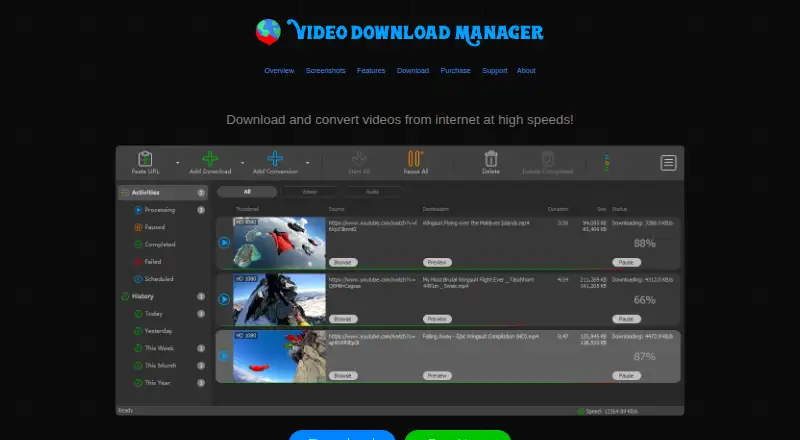
Task: Open the Add Download dropdown arrow
Action: 242,163
